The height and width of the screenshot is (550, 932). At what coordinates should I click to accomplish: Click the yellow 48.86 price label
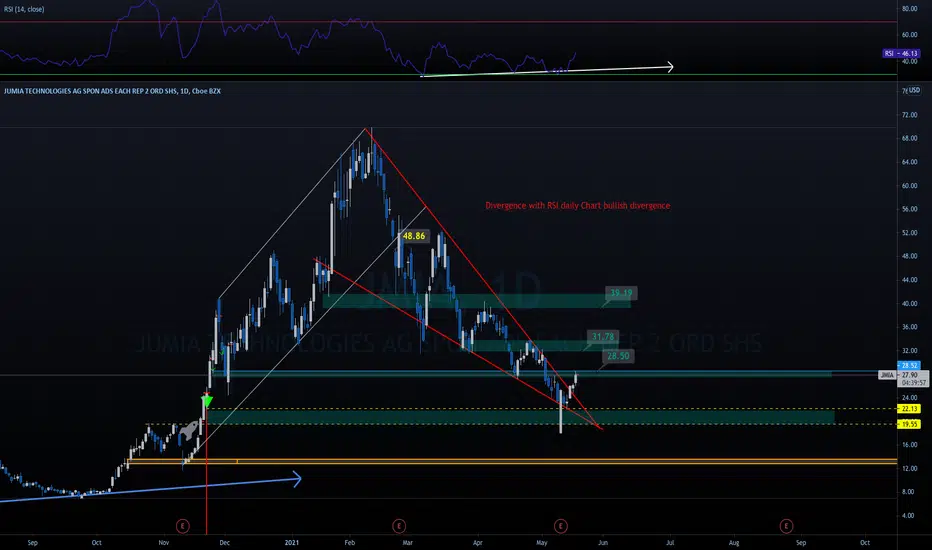pyautogui.click(x=414, y=236)
